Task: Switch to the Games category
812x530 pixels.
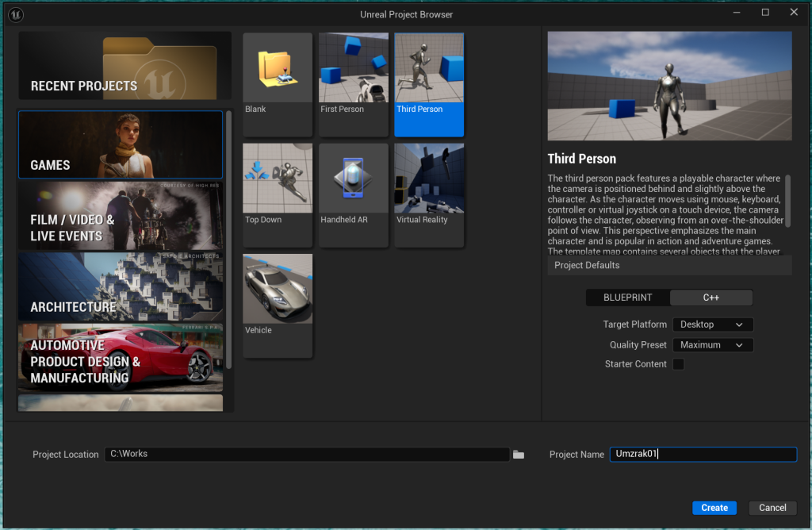Action: pyautogui.click(x=121, y=144)
